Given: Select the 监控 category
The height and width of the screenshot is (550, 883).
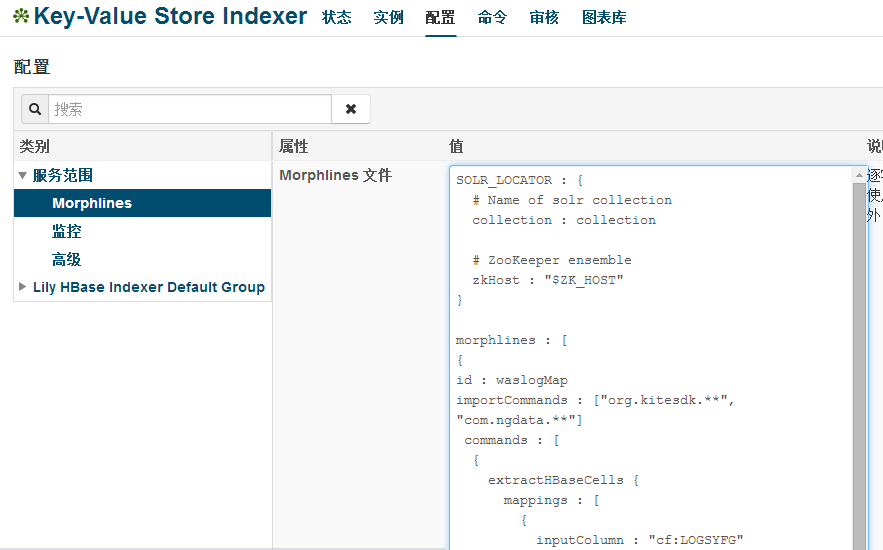Looking at the screenshot, I should tap(66, 231).
